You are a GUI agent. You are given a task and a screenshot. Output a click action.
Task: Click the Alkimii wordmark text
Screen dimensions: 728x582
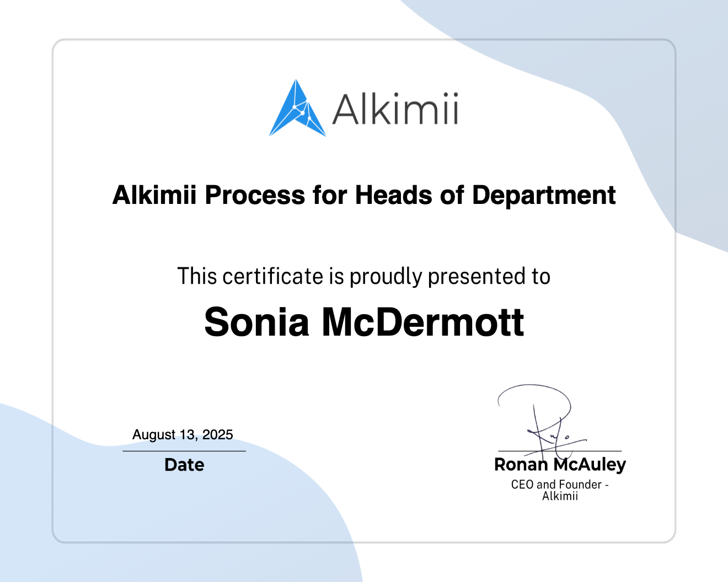tap(395, 109)
